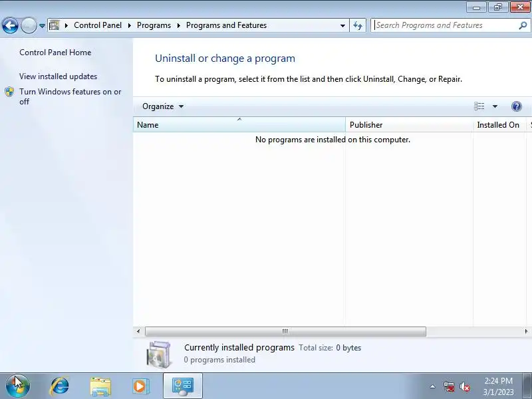Viewport: 532px width, 399px height.
Task: Click the 'Total size: 0 bytes' text
Action: point(330,348)
